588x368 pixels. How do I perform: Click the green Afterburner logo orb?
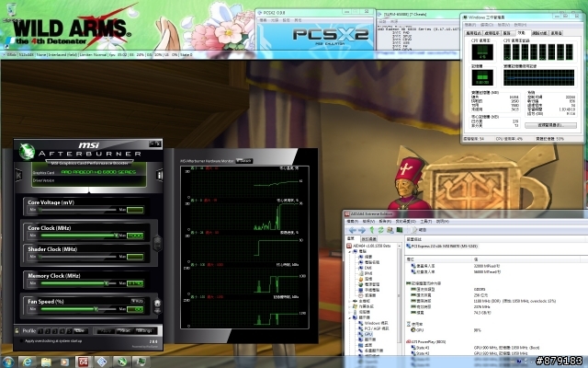pyautogui.click(x=27, y=152)
